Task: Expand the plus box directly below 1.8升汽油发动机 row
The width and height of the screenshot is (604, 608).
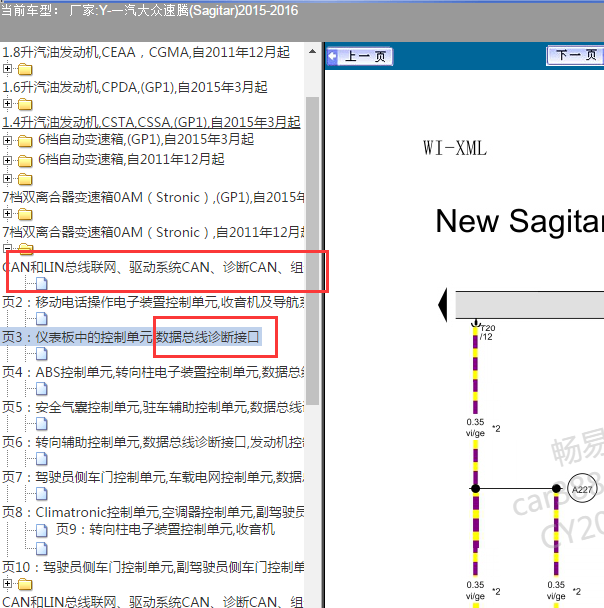Action: (x=7, y=69)
